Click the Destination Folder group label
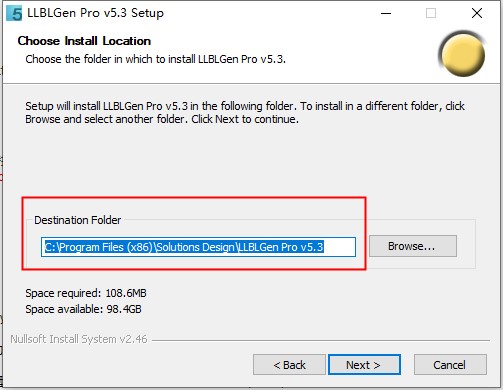 coord(78,220)
